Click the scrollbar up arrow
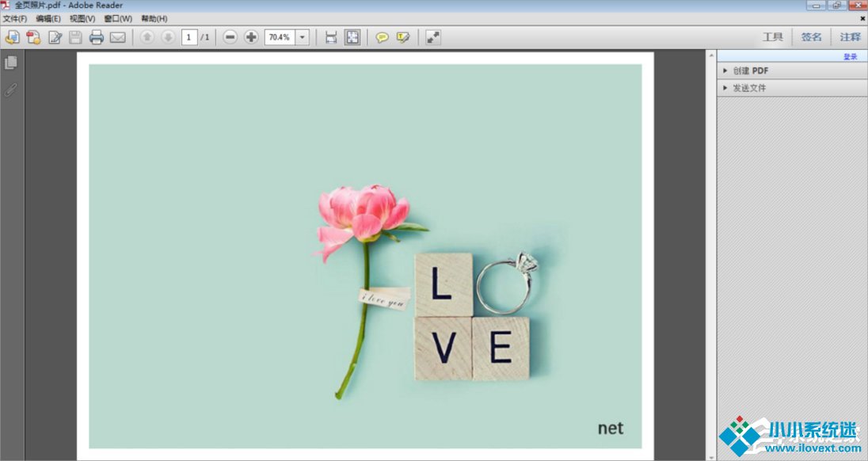The height and width of the screenshot is (461, 868). tap(711, 55)
